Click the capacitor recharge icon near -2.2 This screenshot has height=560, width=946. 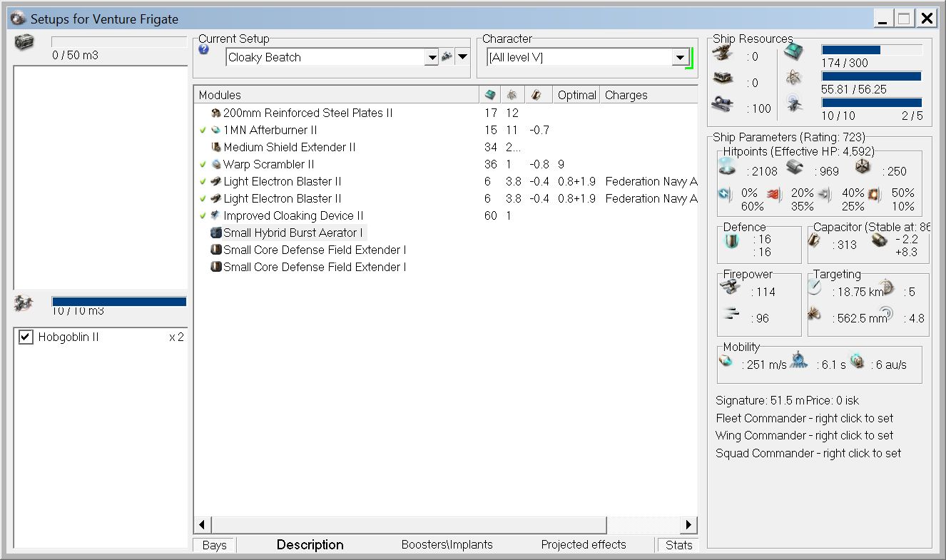[x=879, y=242]
